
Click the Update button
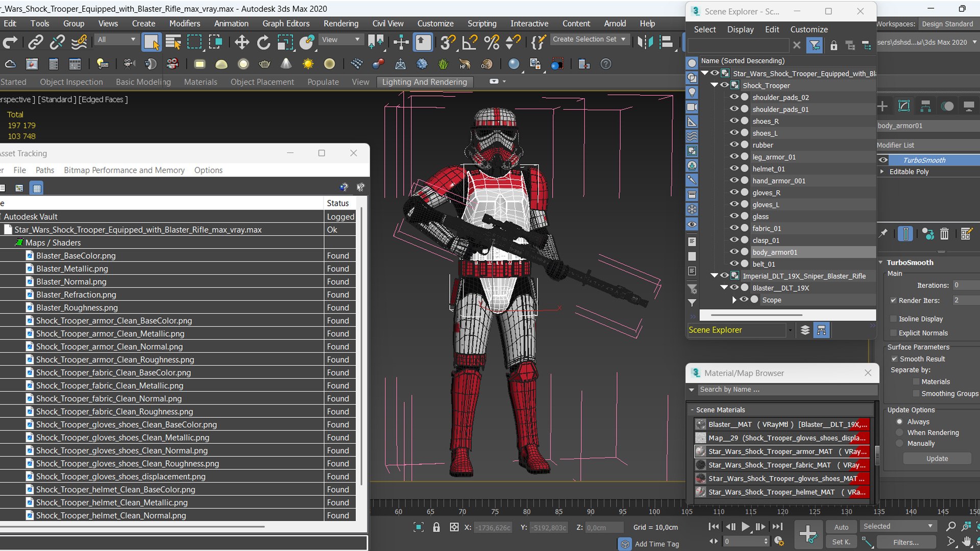937,458
